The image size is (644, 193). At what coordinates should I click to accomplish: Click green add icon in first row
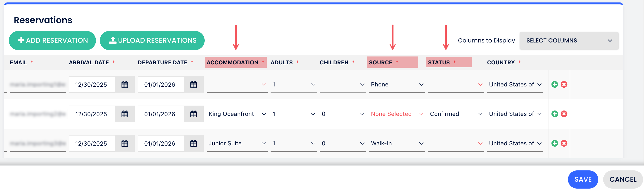coord(554,84)
